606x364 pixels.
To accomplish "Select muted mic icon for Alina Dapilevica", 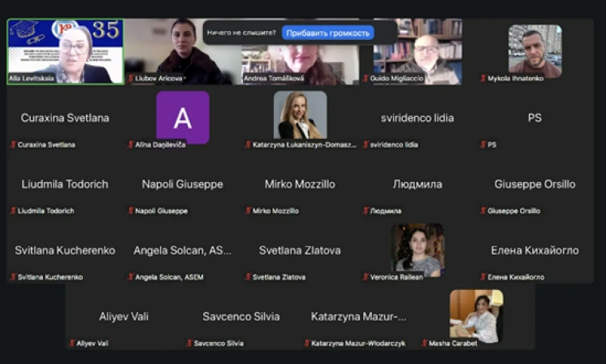I will tap(131, 145).
